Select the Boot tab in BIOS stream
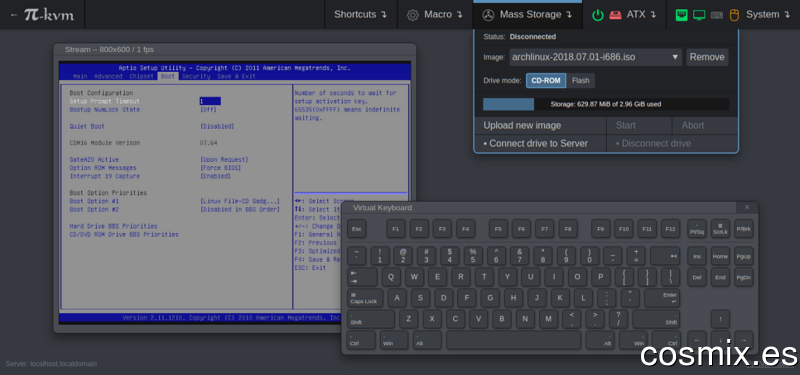The image size is (800, 375). point(167,76)
